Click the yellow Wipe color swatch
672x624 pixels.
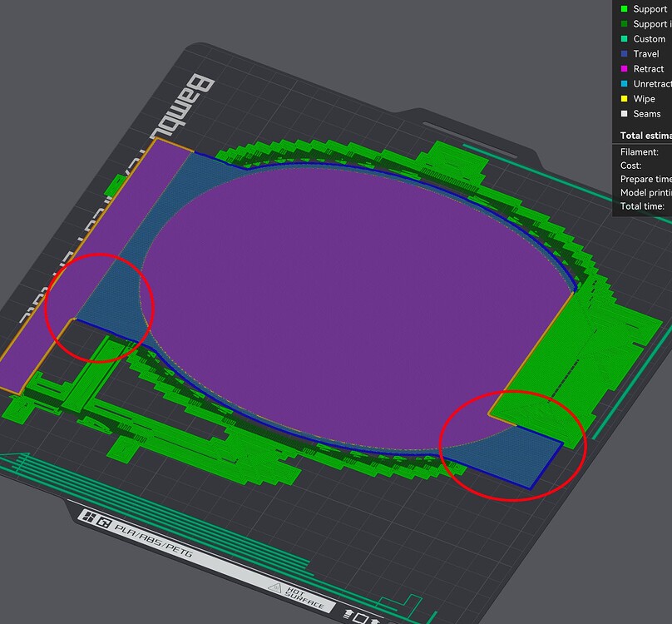(x=624, y=99)
